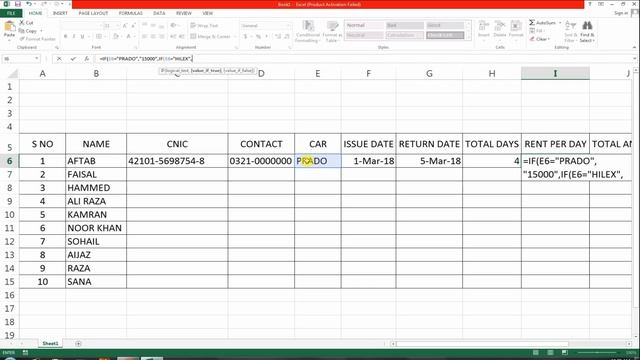Image resolution: width=640 pixels, height=360 pixels.
Task: Click the Clear eraser command
Action: (539, 39)
